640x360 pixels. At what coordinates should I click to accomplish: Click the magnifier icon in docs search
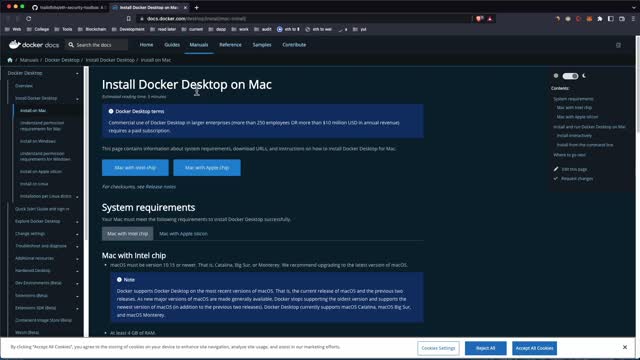71,45
